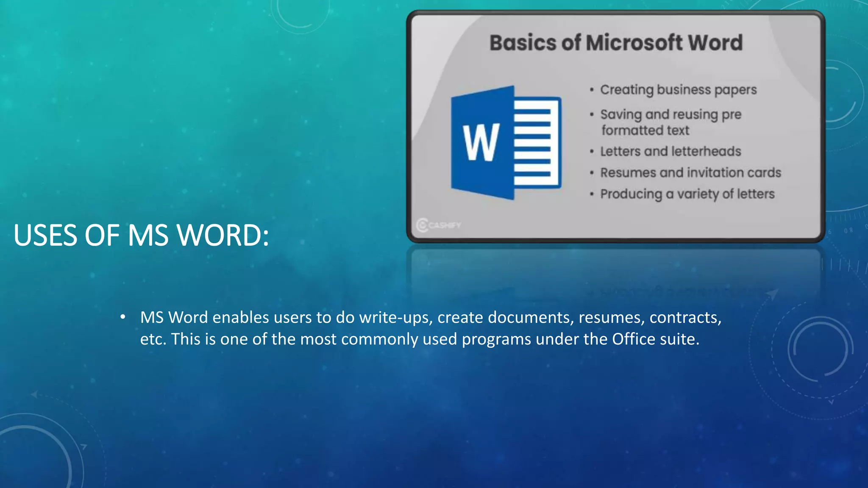This screenshot has width=868, height=488.
Task: Click the Basics of Microsoft Word image
Action: (615, 127)
